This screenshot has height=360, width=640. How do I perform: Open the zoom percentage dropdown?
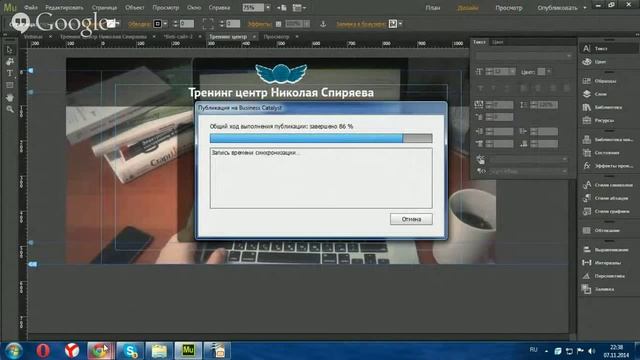[268, 7]
